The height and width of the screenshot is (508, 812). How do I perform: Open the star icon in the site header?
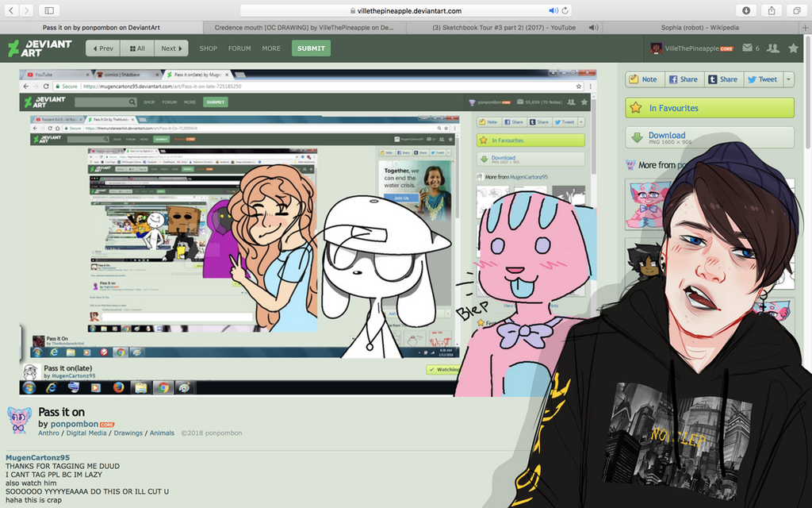[793, 48]
